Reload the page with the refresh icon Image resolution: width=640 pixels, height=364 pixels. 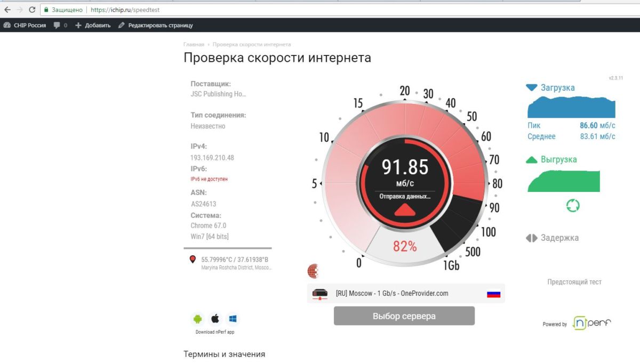pos(32,10)
